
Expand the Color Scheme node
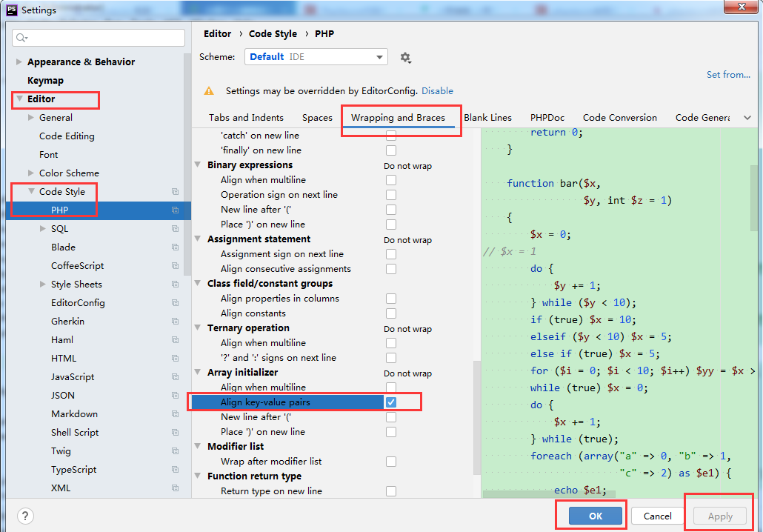(x=31, y=173)
